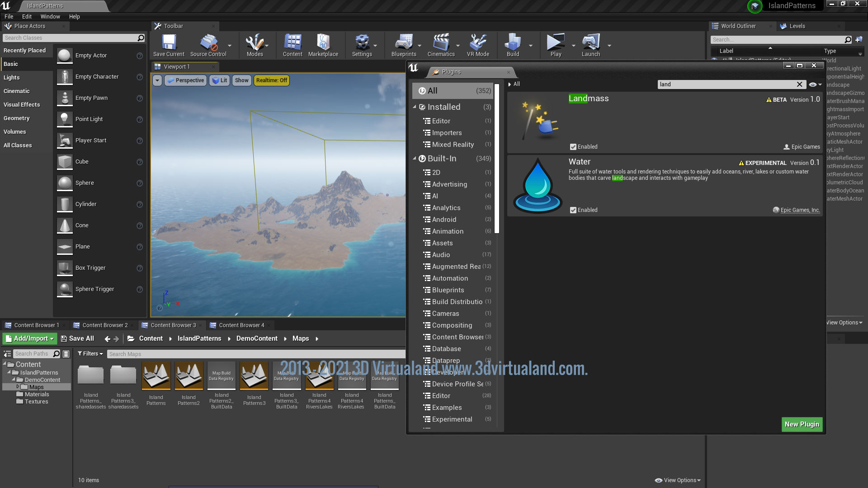
Task: Collapse the Installed plugins category
Action: pos(415,107)
